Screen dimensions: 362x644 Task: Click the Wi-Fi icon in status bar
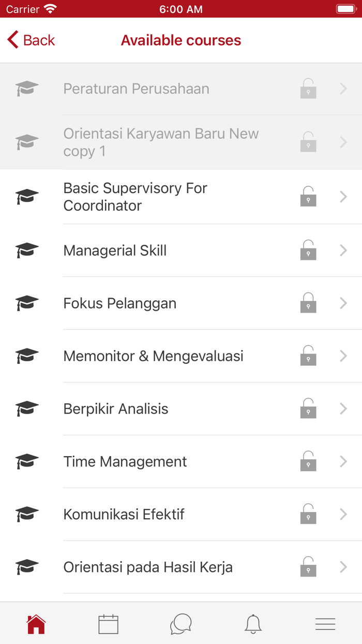click(50, 8)
